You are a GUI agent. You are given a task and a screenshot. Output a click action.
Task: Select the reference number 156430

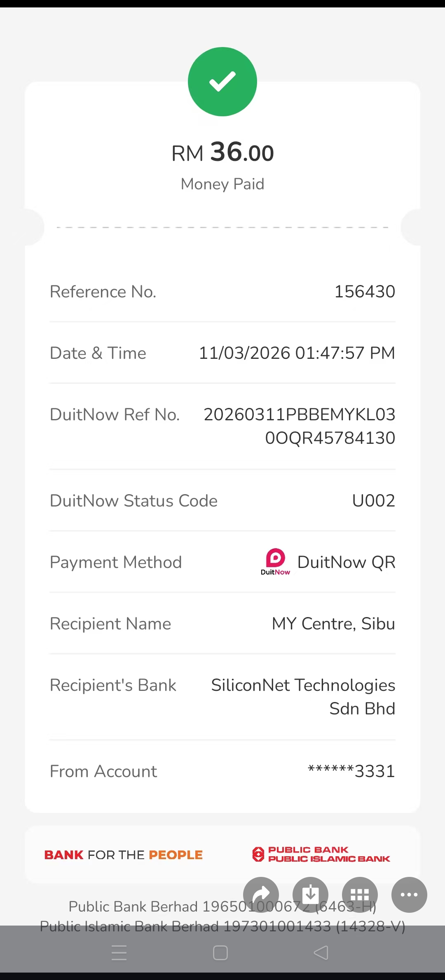[365, 292]
